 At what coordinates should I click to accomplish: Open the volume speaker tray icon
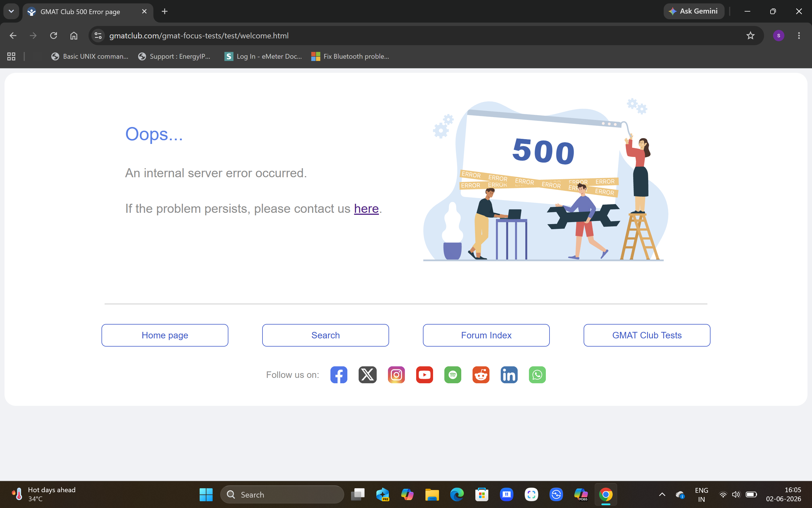pyautogui.click(x=736, y=494)
